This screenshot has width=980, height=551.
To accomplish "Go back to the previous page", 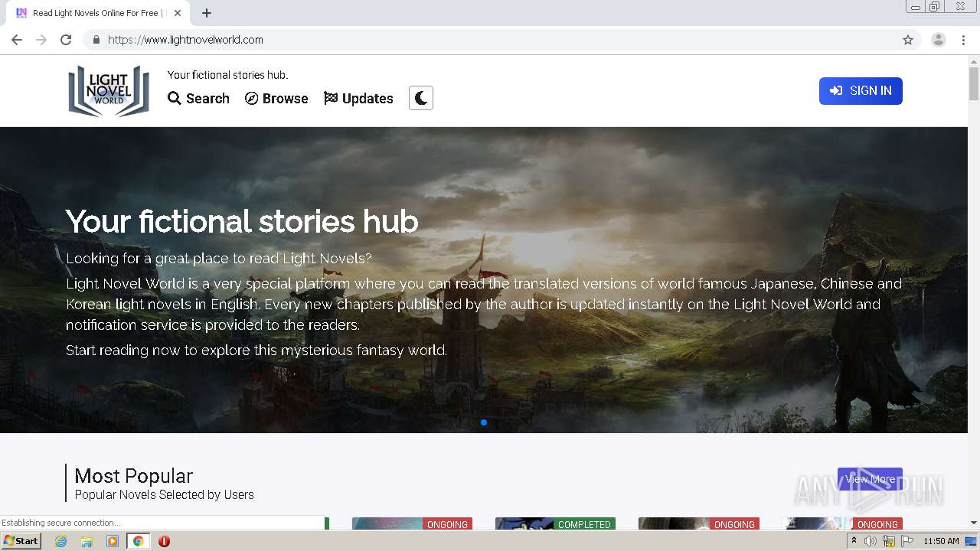I will tap(17, 40).
